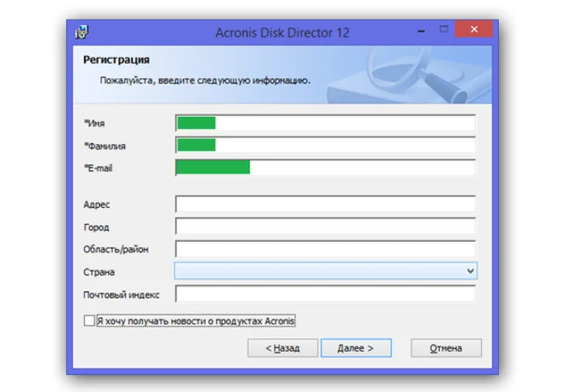
Task: Click the Почтовый индекс label
Action: 121,295
